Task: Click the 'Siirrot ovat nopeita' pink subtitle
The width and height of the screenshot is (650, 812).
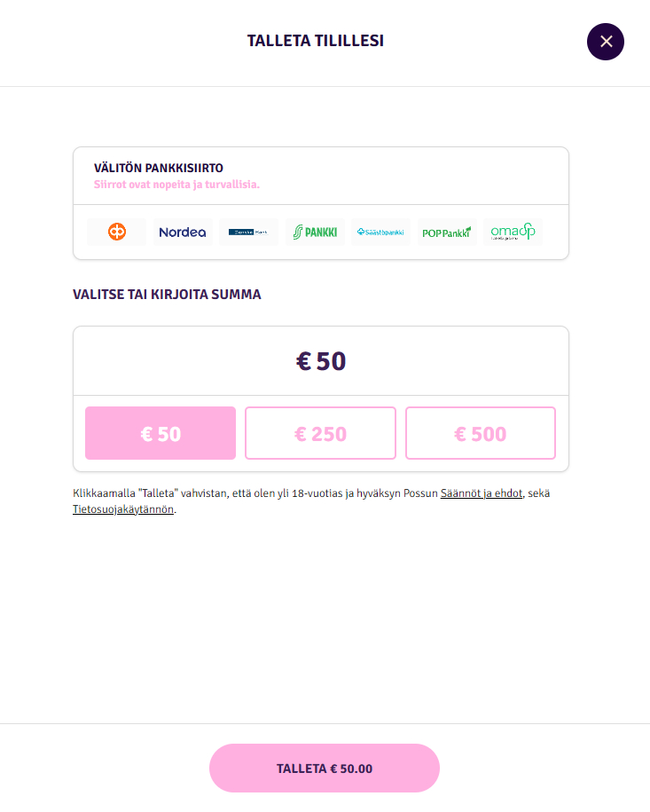Action: click(176, 185)
